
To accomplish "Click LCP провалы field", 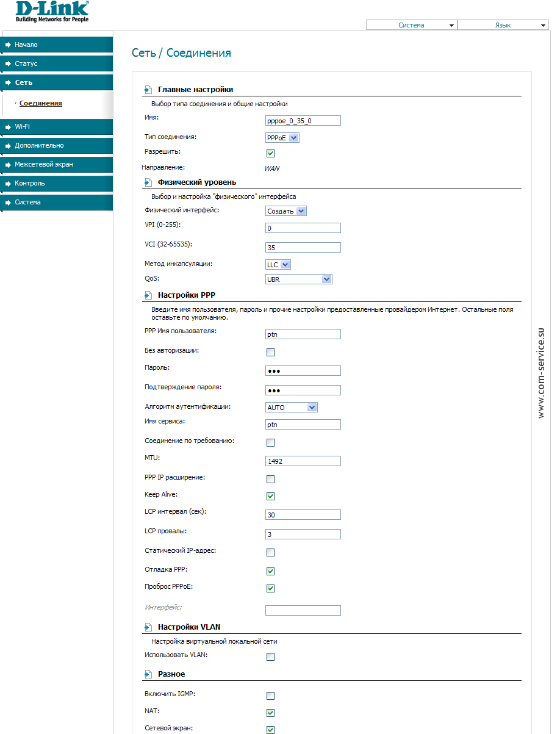I will [303, 534].
